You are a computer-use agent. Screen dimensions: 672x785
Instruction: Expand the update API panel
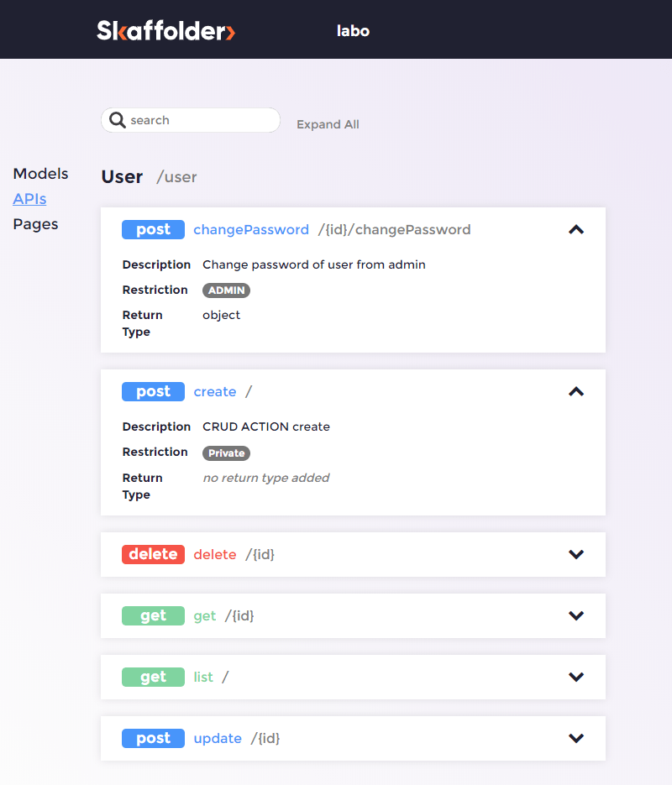[576, 738]
